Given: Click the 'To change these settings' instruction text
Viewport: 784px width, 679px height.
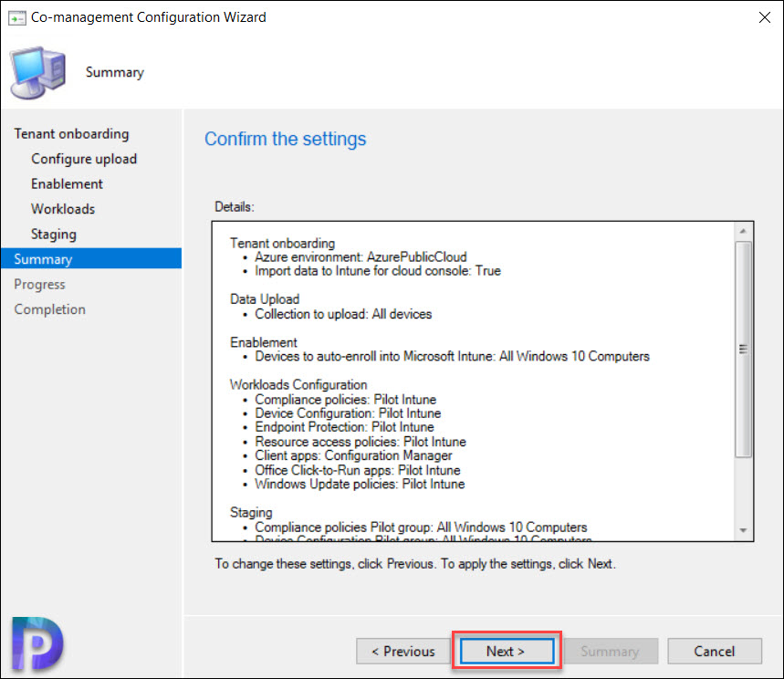Looking at the screenshot, I should click(415, 564).
